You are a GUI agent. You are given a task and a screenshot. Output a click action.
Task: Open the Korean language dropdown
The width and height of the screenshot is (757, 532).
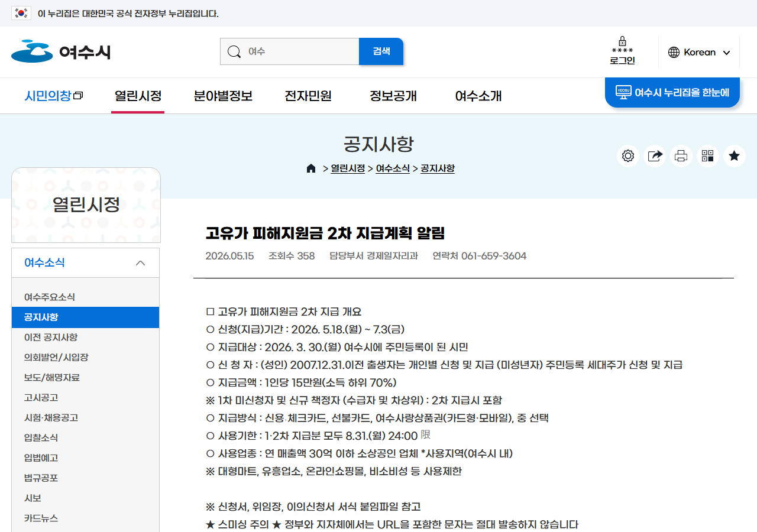click(x=699, y=52)
